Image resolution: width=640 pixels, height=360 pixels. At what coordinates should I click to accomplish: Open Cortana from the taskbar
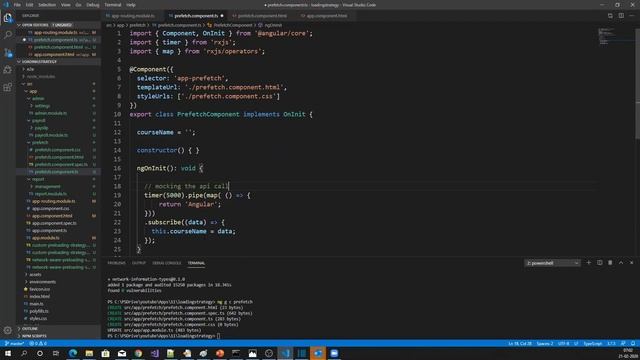pos(40,353)
